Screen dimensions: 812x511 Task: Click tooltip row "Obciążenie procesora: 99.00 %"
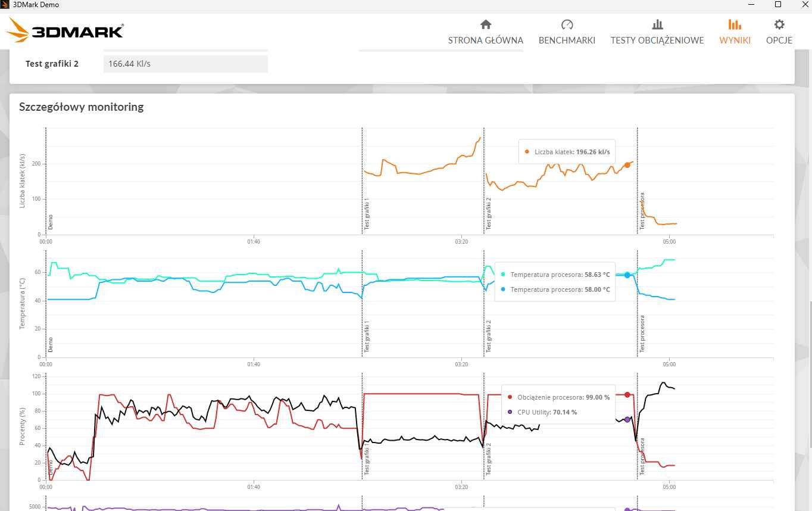[558, 397]
